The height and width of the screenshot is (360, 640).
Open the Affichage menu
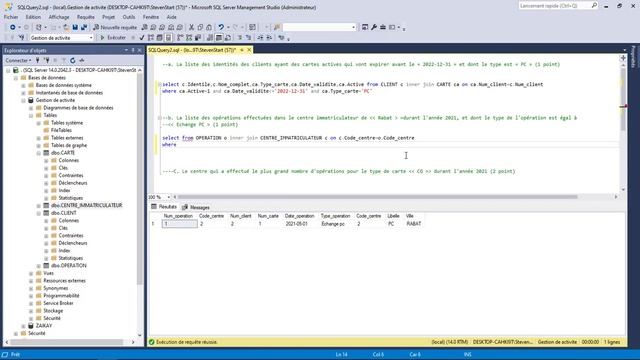click(x=59, y=17)
